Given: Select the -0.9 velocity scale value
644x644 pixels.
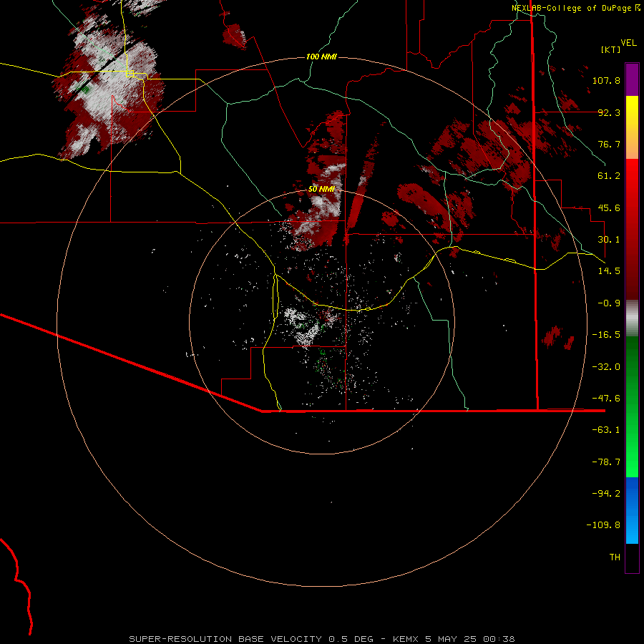Looking at the screenshot, I should coord(609,303).
